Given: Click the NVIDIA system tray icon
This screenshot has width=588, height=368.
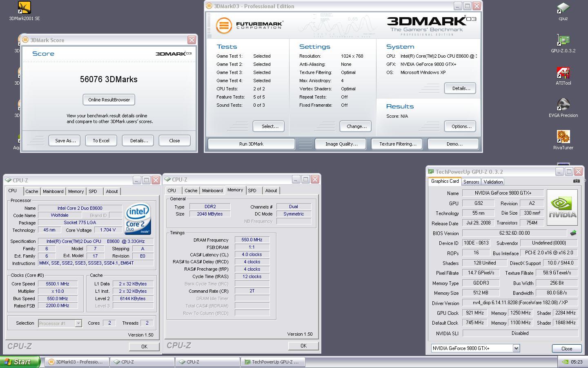Looking at the screenshot, I should (564, 362).
